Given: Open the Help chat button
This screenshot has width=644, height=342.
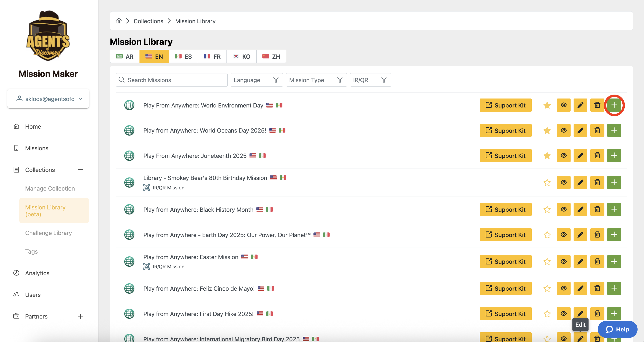Looking at the screenshot, I should (x=617, y=329).
